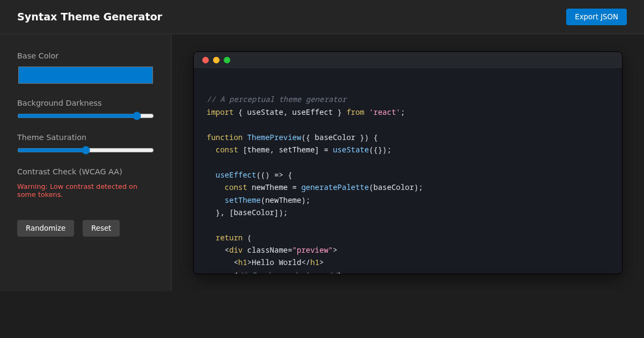The width and height of the screenshot is (644, 338).
Task: Click the 'Hello World' heading line in code
Action: pos(279,262)
